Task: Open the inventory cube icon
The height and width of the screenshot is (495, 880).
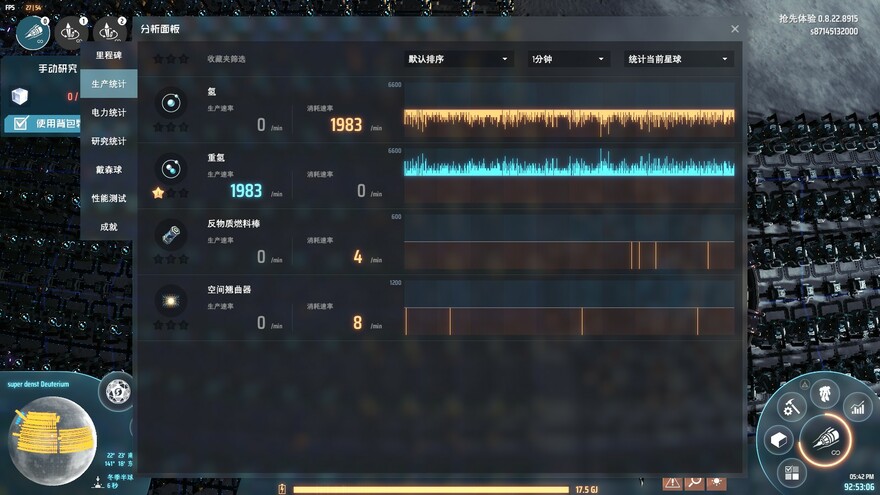Action: point(778,439)
